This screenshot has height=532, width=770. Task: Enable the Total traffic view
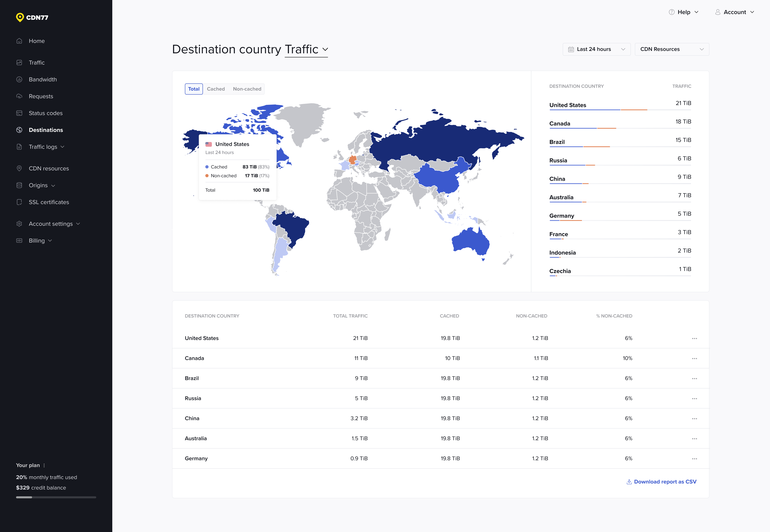click(x=194, y=89)
